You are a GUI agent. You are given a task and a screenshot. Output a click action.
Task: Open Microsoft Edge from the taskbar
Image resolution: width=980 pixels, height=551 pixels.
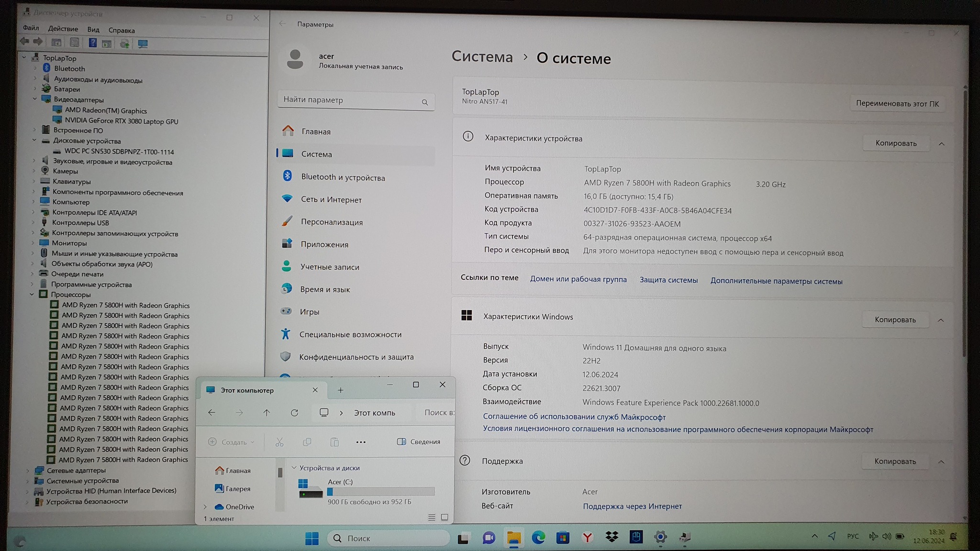pyautogui.click(x=538, y=538)
